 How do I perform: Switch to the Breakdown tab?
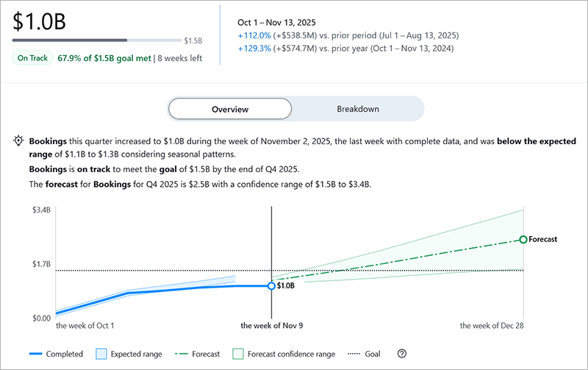click(x=358, y=109)
